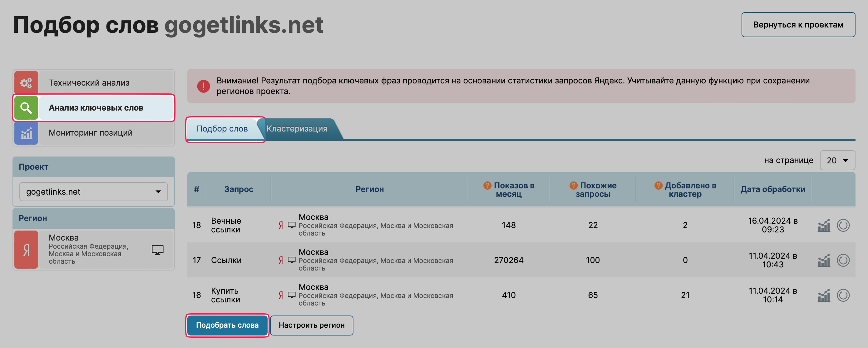Click the red Yandex region icon in sidebar
868x348 pixels.
pyautogui.click(x=26, y=250)
